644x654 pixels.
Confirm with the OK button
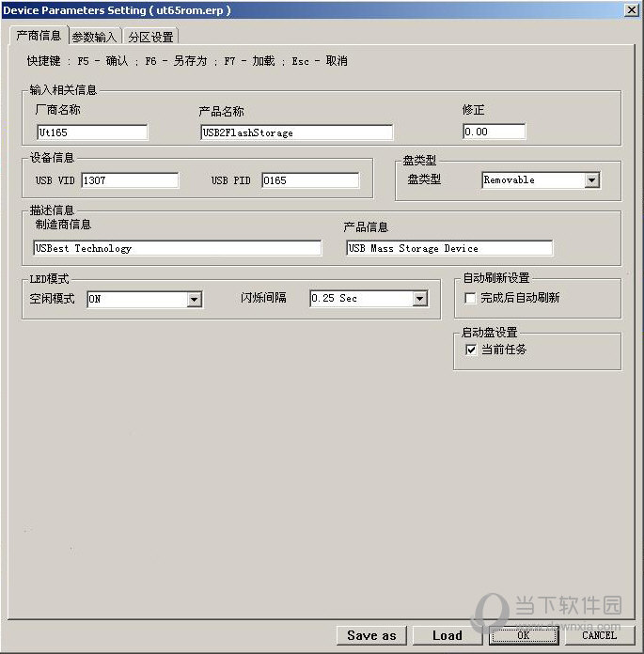[524, 635]
